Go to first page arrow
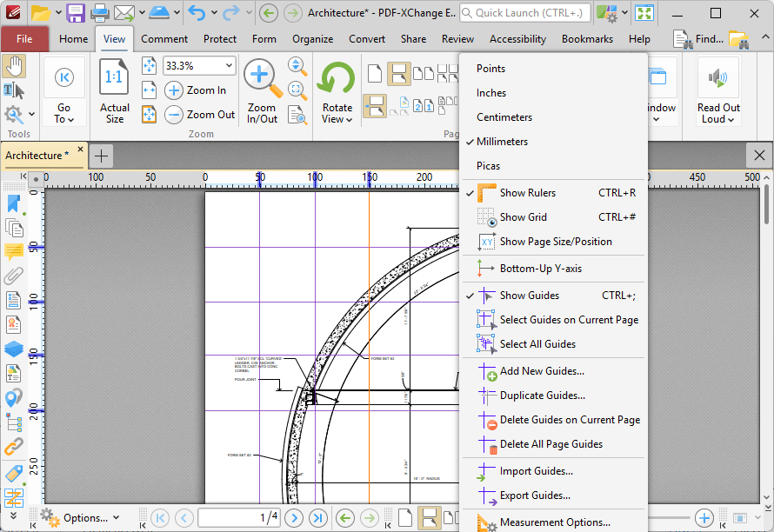774x532 pixels. (x=160, y=518)
